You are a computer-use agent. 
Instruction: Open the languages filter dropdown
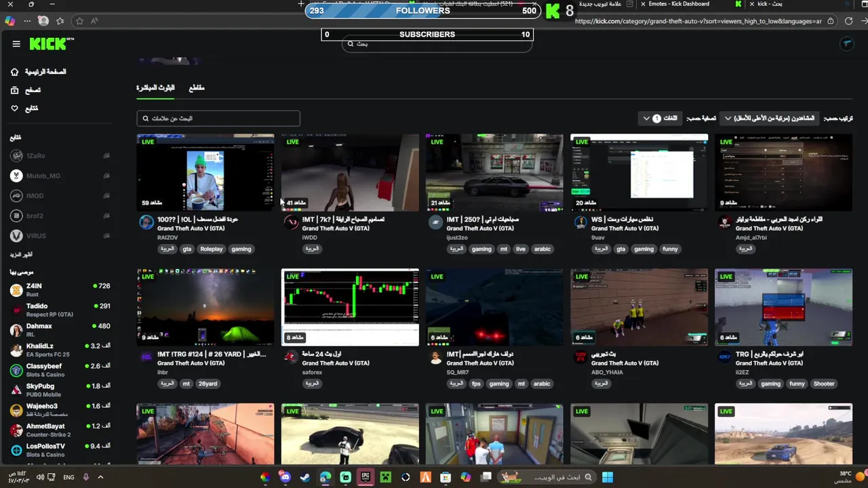click(660, 119)
